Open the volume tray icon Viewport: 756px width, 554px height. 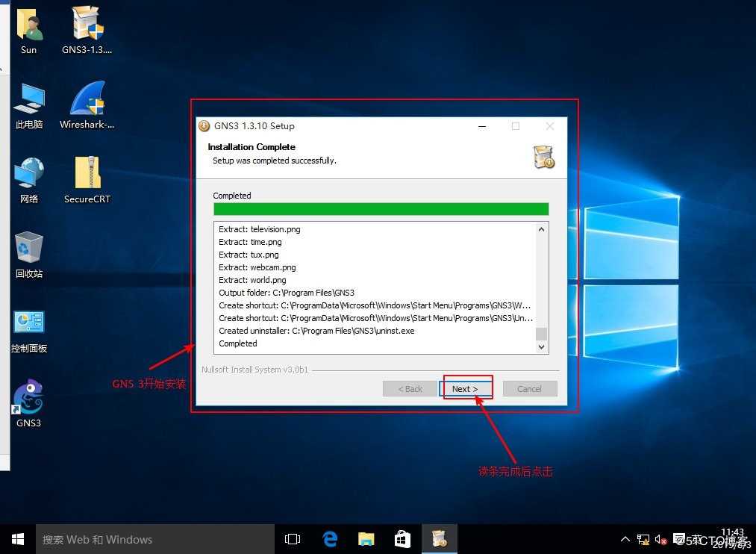tap(660, 540)
